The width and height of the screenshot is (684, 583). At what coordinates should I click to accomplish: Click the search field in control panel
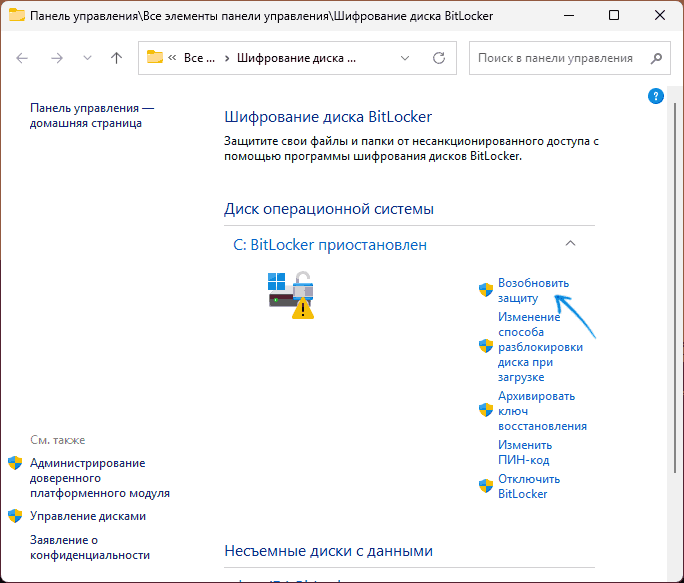tap(570, 58)
